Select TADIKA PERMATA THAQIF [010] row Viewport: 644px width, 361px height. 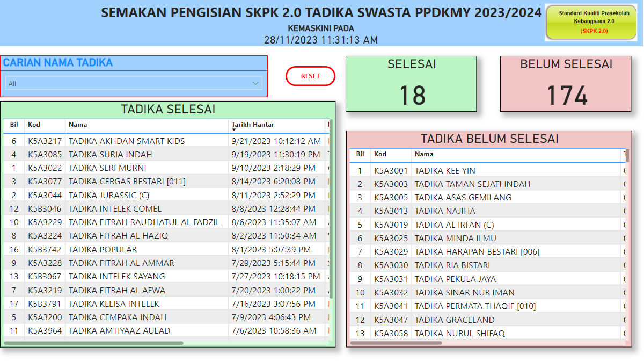[462, 306]
